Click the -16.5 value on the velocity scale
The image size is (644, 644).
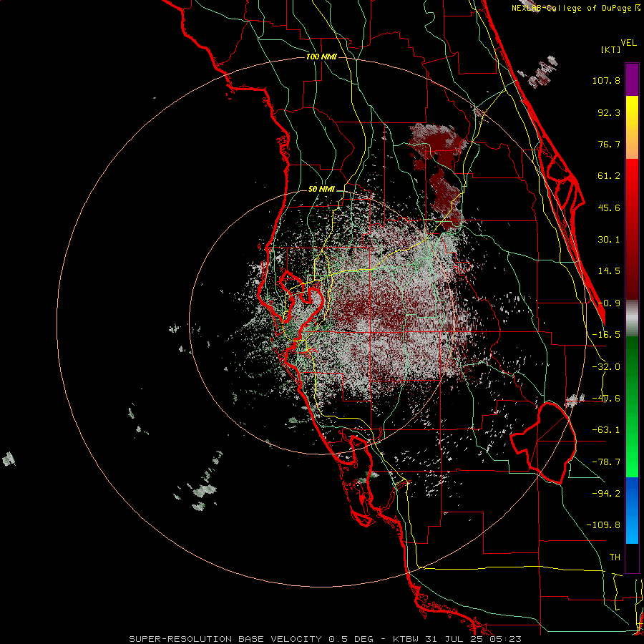(606, 335)
